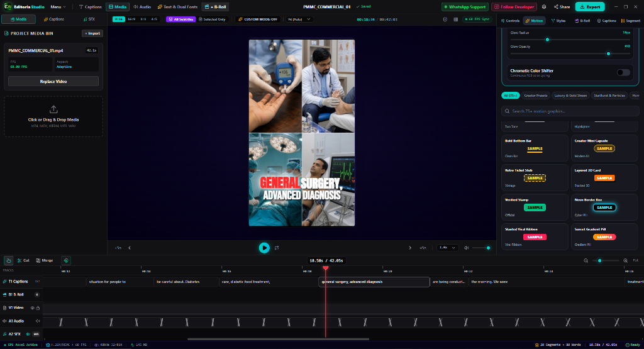Click the A2 SFX music note icon

pyautogui.click(x=5, y=334)
